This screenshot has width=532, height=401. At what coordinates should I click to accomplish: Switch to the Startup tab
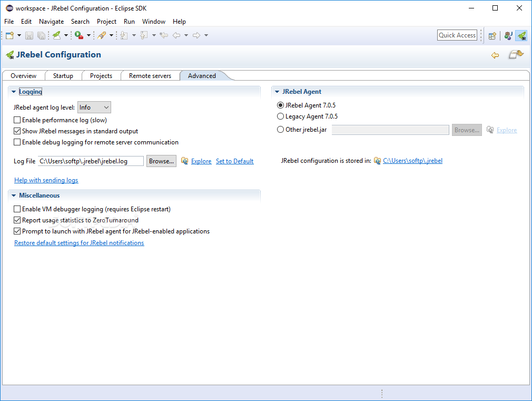pyautogui.click(x=63, y=76)
